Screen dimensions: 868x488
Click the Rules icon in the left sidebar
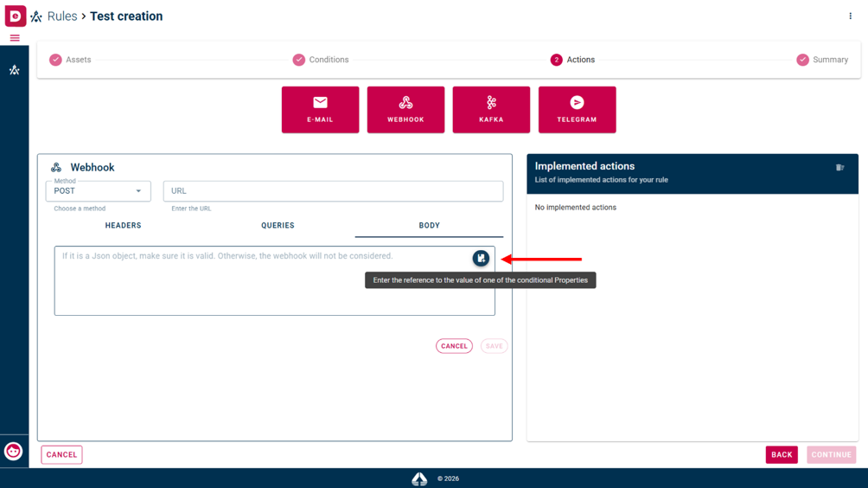click(15, 70)
